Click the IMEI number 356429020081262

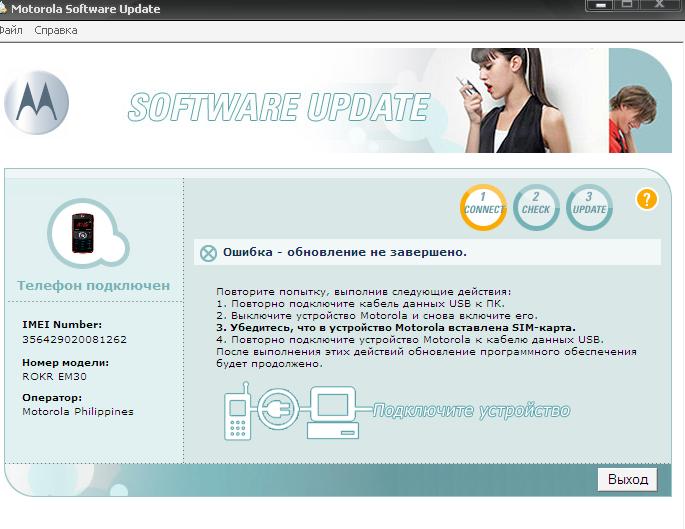click(x=74, y=339)
